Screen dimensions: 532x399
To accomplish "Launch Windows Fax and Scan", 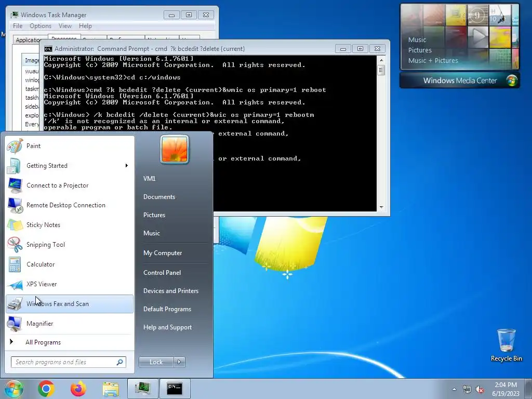I will tap(70, 304).
